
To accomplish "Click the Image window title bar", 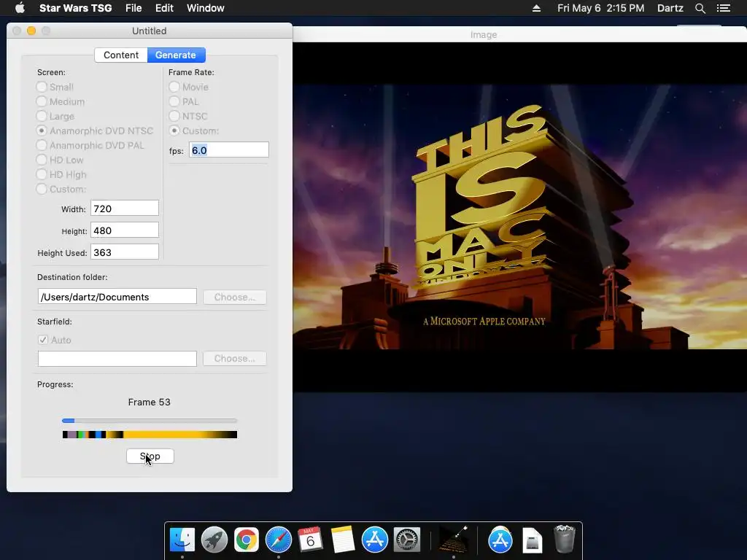I will click(x=519, y=34).
